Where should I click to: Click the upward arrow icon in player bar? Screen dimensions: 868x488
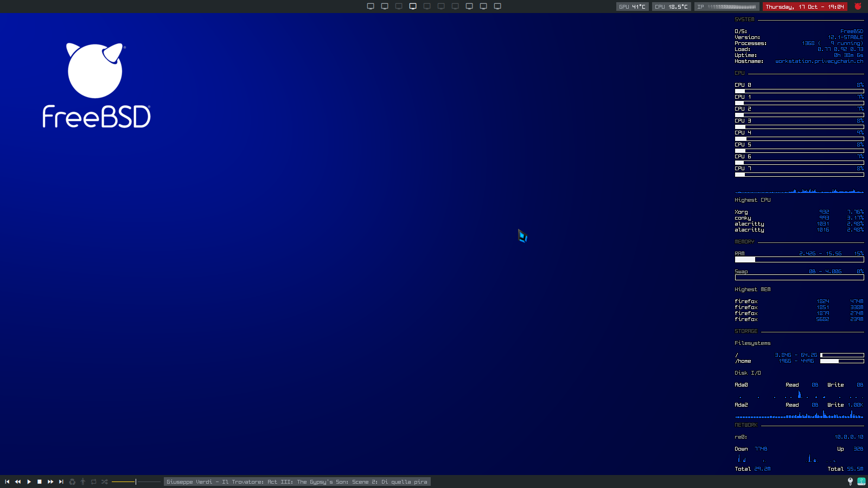coord(83,481)
